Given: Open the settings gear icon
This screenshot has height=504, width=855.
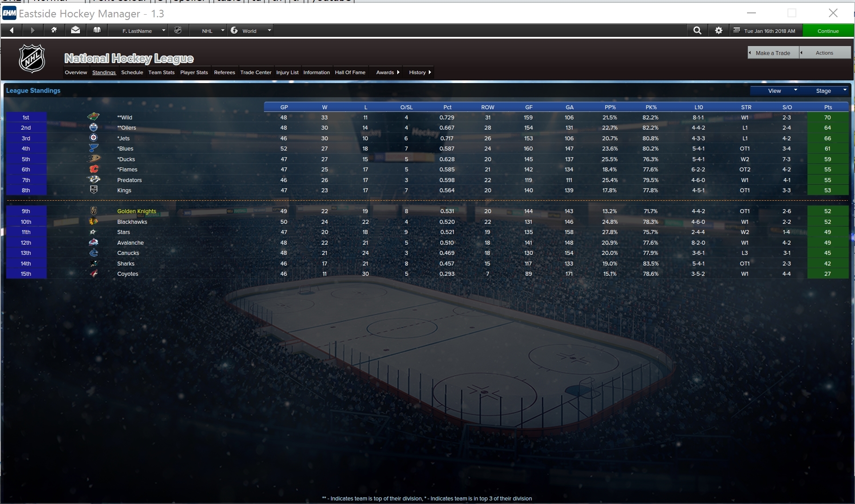Looking at the screenshot, I should tap(719, 31).
